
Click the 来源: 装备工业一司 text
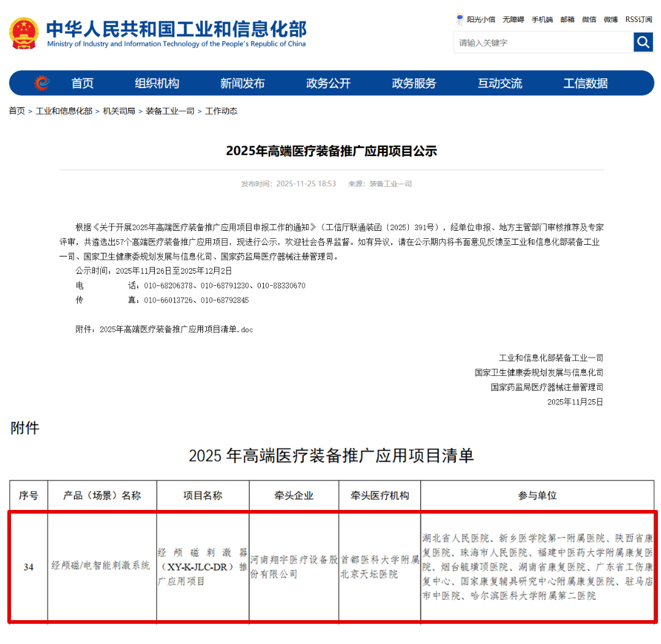coord(380,184)
